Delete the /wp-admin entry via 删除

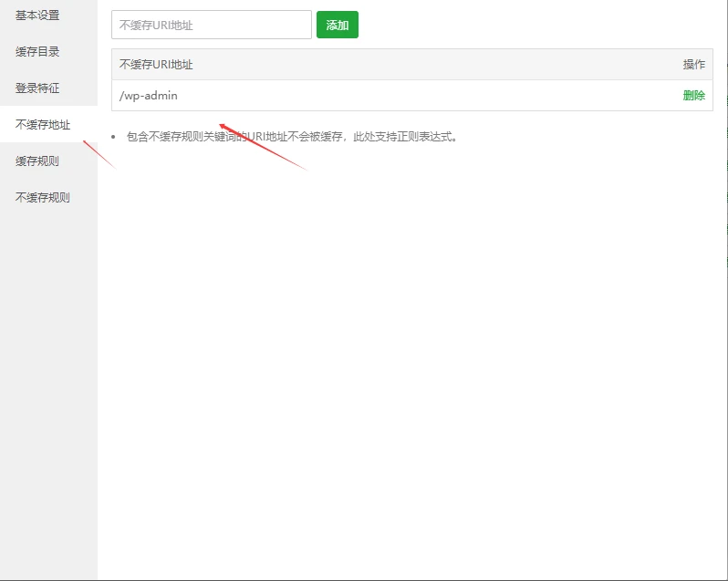[693, 96]
